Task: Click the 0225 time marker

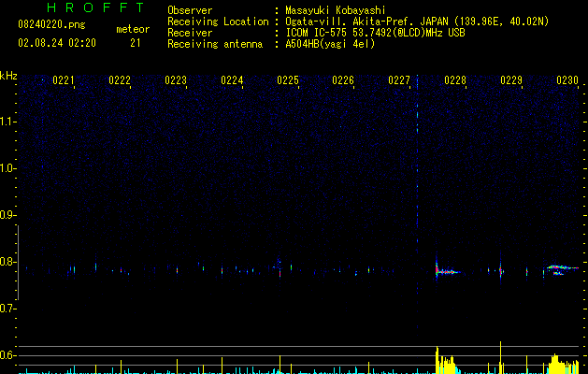Action: [288, 80]
